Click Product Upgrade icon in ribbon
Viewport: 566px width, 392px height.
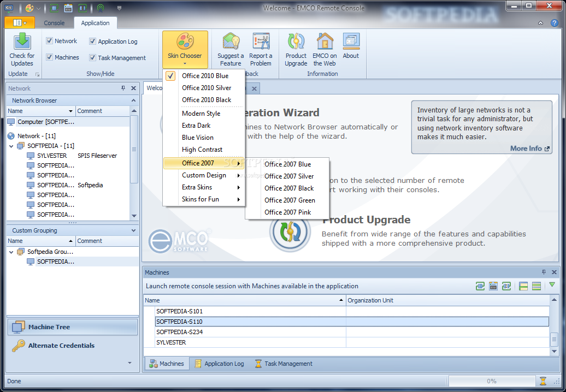coord(296,41)
